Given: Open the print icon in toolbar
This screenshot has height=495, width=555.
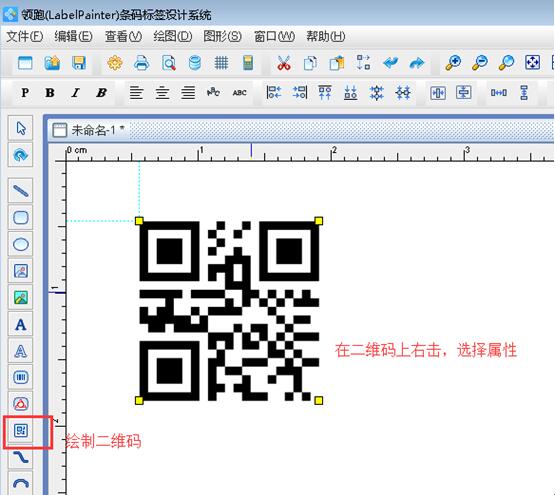Looking at the screenshot, I should [x=142, y=63].
